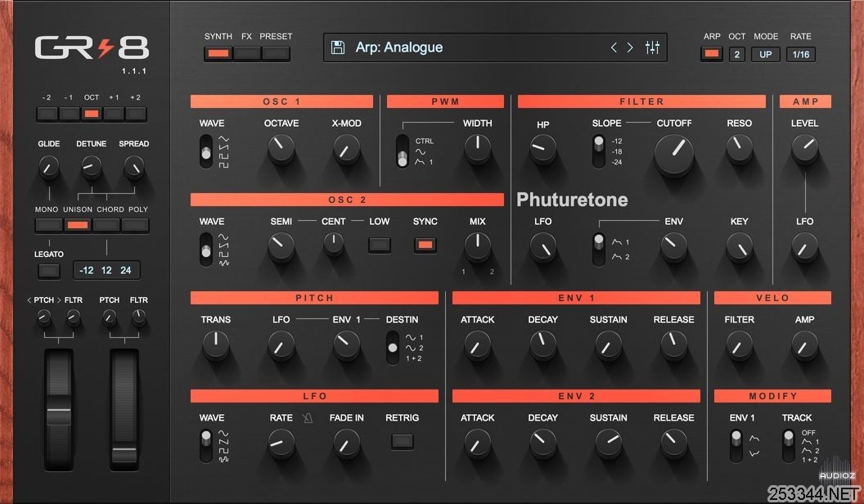Click the filter HP knob
The height and width of the screenshot is (504, 864).
coord(542,148)
